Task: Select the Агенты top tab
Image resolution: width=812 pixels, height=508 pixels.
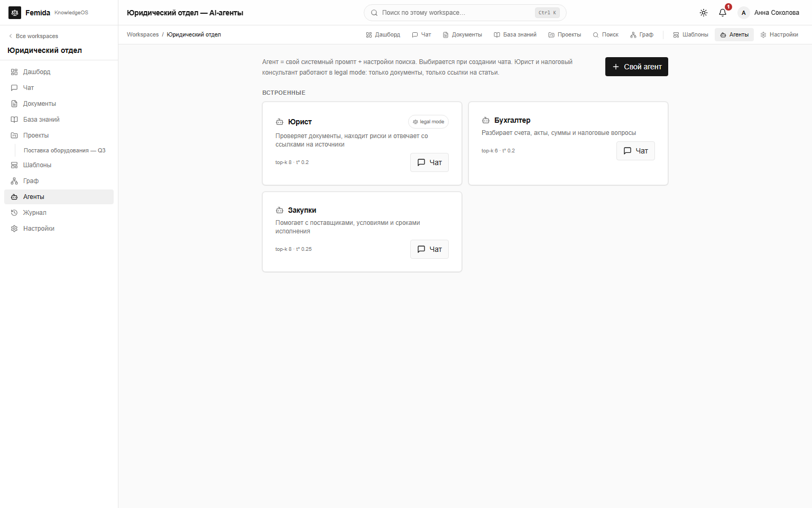Action: click(734, 34)
